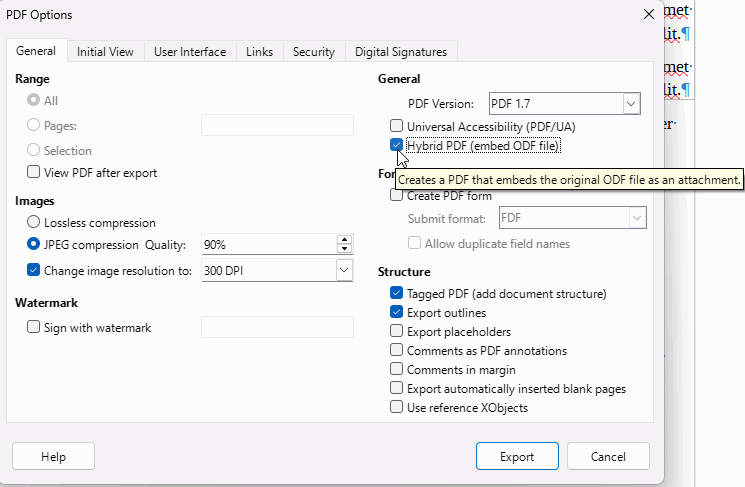Enable Universal Accessibility (PDF/UA)
Viewport: 745px width, 487px height.
coord(396,126)
